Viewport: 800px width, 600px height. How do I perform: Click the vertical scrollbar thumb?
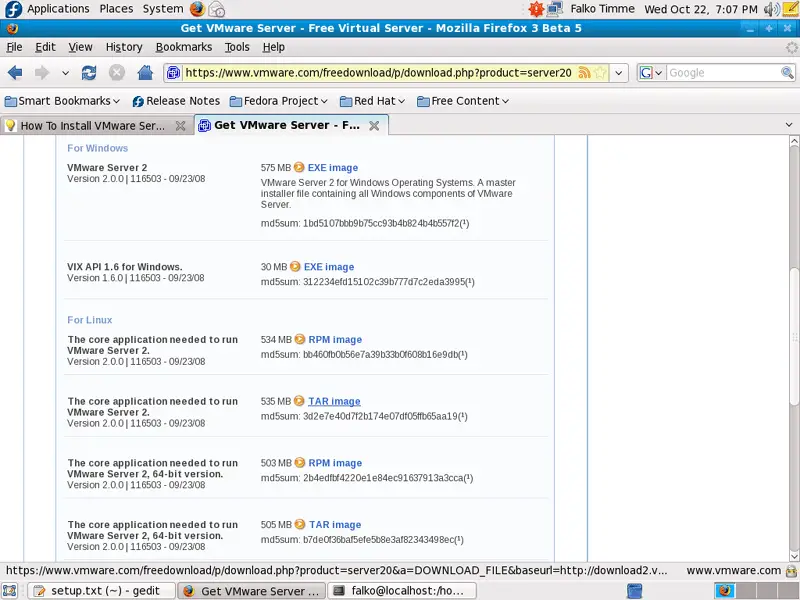794,337
